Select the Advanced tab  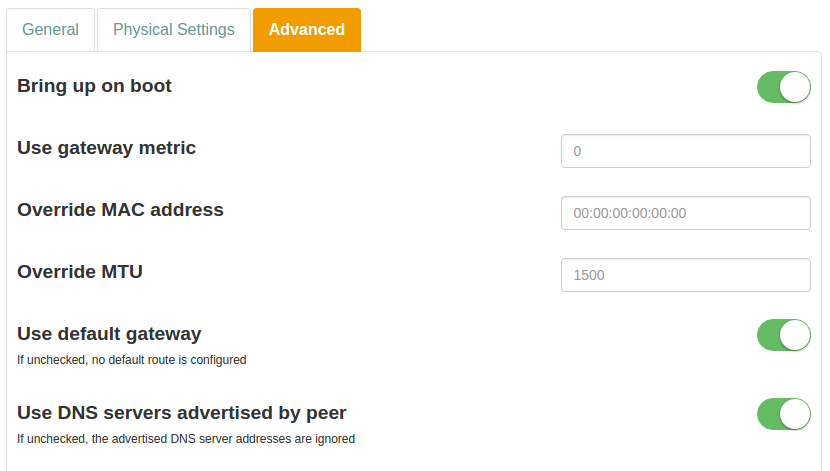click(307, 30)
